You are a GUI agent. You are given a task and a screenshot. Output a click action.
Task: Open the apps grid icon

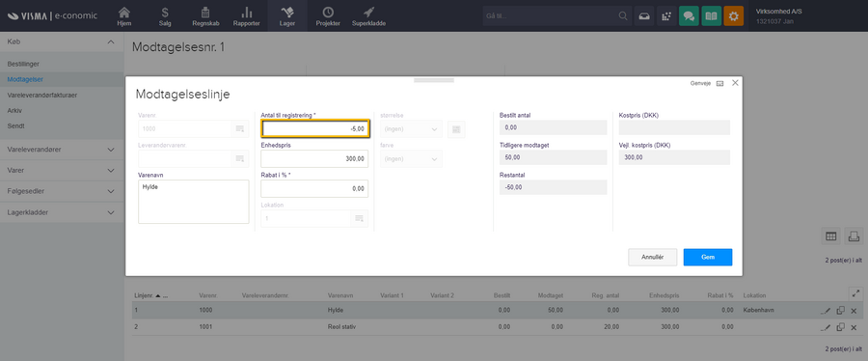pyautogui.click(x=666, y=16)
